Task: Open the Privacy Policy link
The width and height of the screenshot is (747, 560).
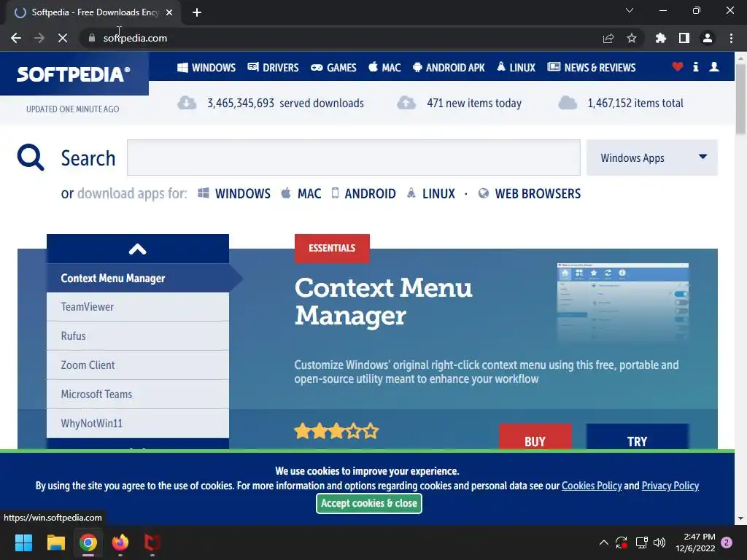Action: [x=670, y=486]
